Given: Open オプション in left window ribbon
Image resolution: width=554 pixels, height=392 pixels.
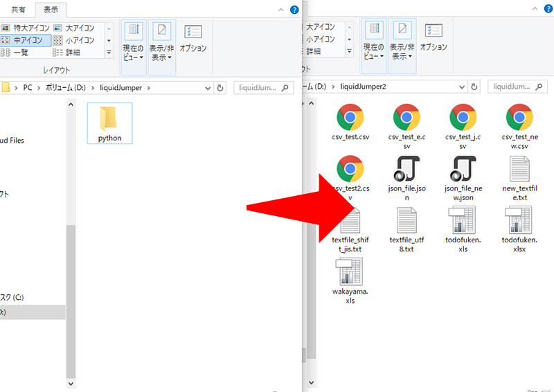Looking at the screenshot, I should pos(193,39).
